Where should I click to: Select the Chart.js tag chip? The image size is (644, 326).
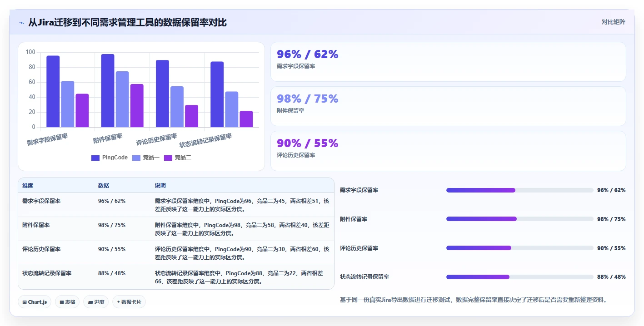click(x=35, y=302)
